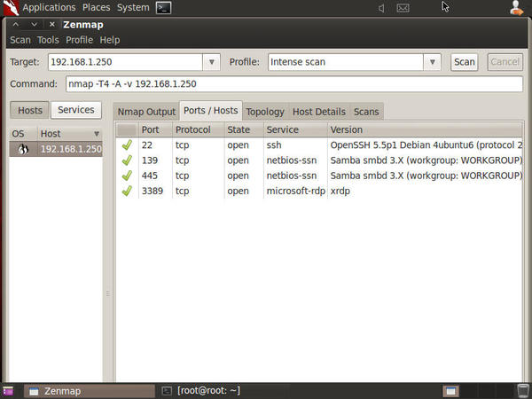Screen dimensions: 532x399
Task: Open the Profile menu
Action: tap(80, 40)
